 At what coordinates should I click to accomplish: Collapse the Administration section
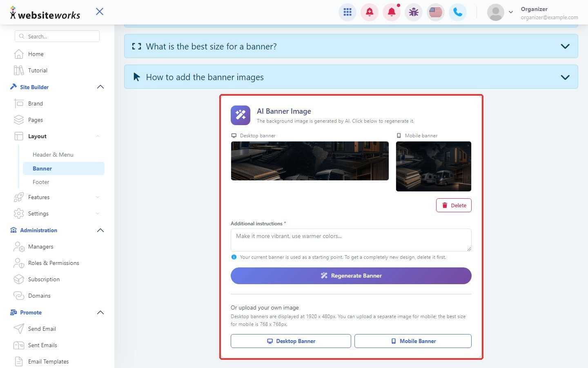pyautogui.click(x=100, y=230)
